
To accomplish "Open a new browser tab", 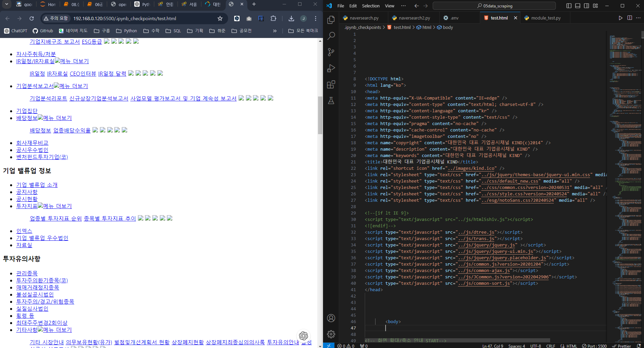I will (x=254, y=4).
